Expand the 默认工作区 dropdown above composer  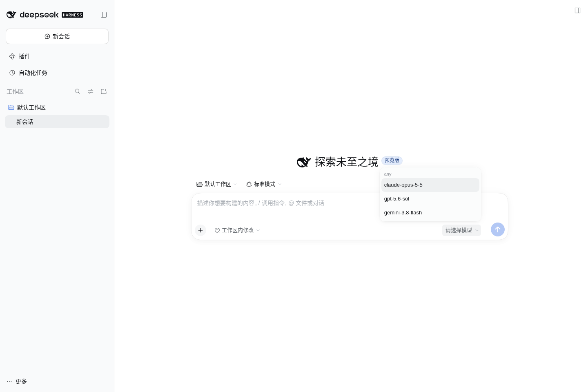[217, 184]
